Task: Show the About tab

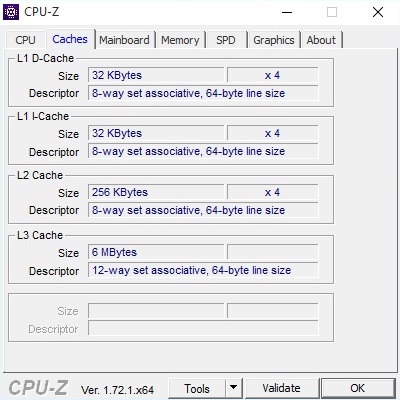Action: pyautogui.click(x=321, y=40)
